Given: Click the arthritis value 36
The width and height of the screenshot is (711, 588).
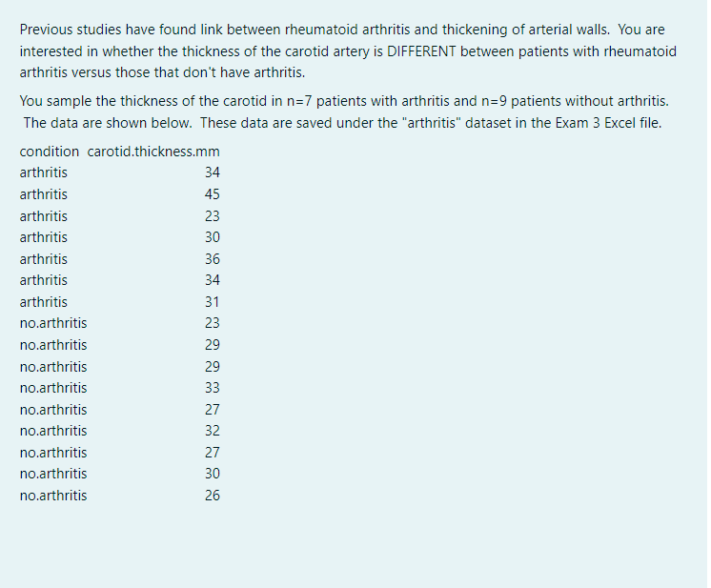Looking at the screenshot, I should pos(213,259).
